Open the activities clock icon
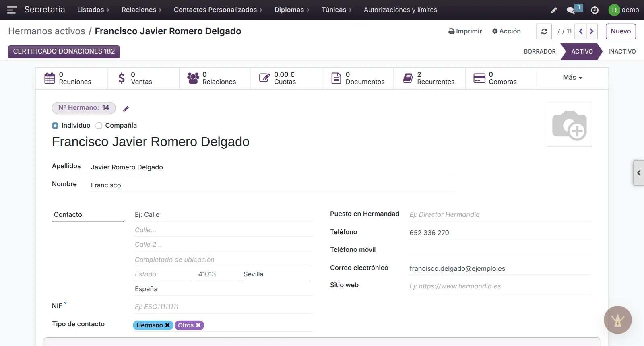 (x=594, y=10)
